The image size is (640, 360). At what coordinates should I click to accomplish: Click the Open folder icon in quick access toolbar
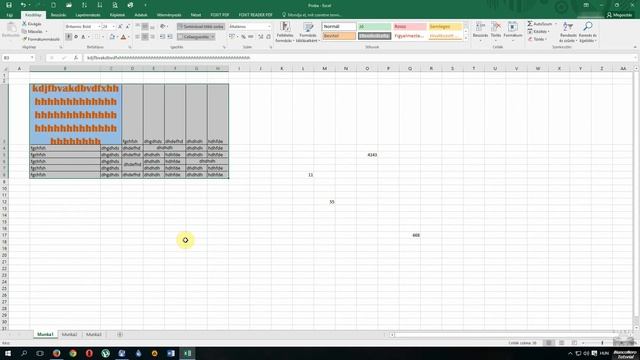pyautogui.click(x=69, y=5)
